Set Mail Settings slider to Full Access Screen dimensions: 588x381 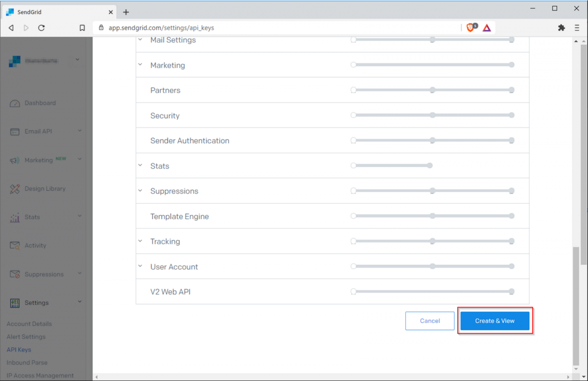[512, 40]
